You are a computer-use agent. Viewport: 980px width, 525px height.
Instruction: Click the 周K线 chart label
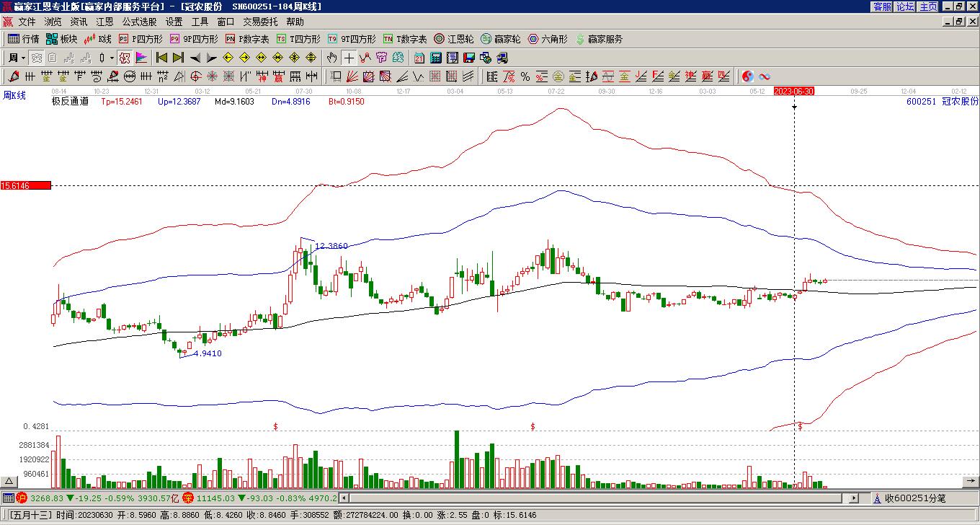[14, 95]
